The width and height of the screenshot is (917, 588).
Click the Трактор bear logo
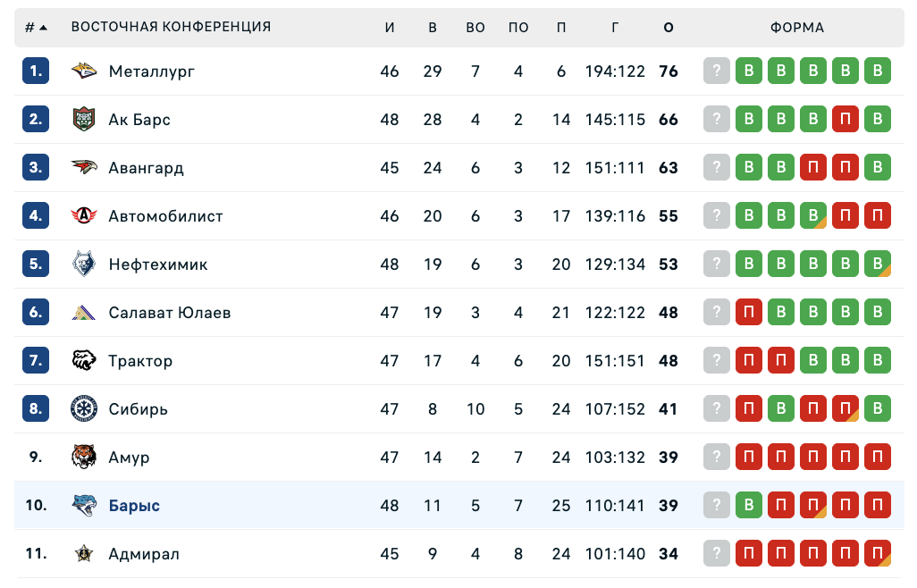[x=84, y=361]
